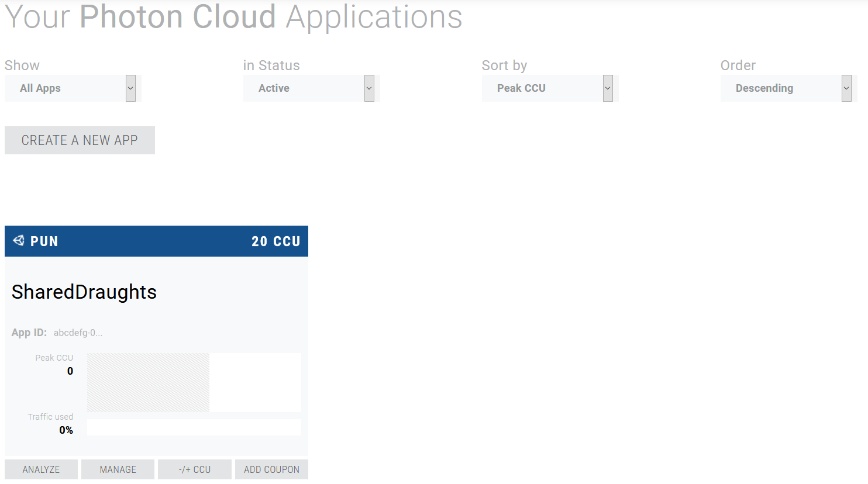Click the in Status dropdown arrow
The width and height of the screenshot is (868, 484).
coord(369,88)
